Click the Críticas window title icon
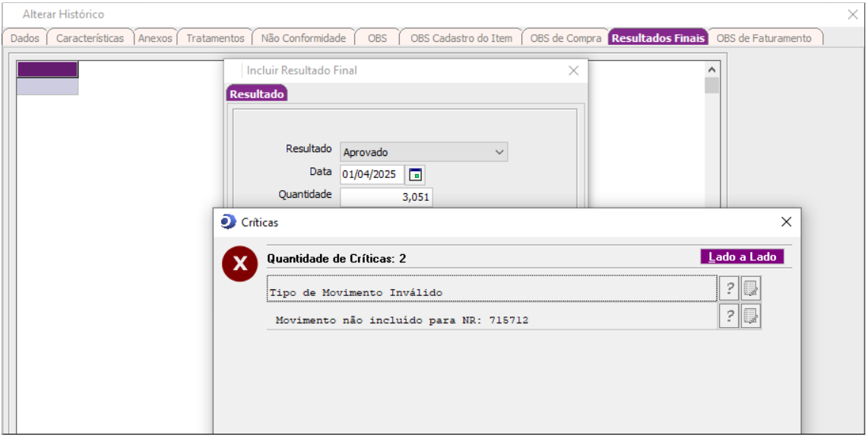 point(228,222)
